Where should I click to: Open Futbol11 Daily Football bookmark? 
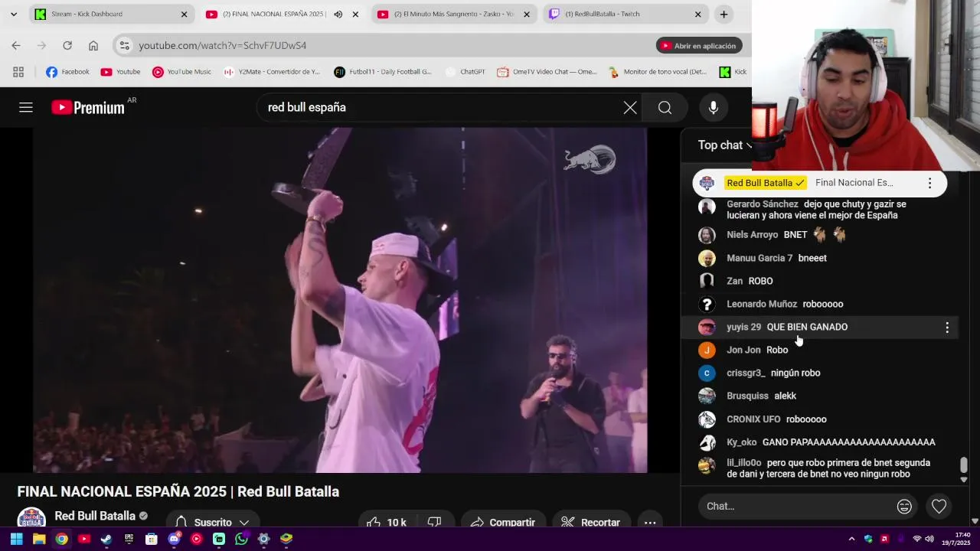[383, 72]
